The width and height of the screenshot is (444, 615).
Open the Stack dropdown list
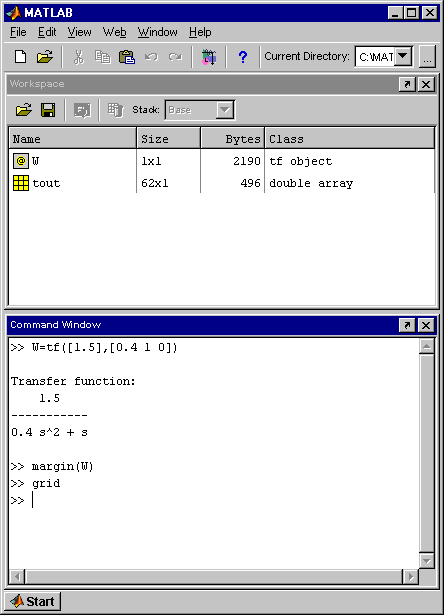click(225, 110)
